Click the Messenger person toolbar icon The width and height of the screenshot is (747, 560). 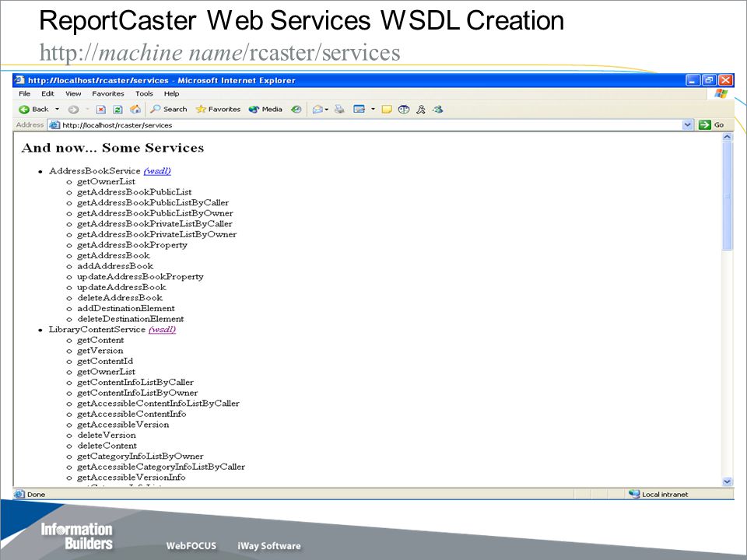(421, 110)
